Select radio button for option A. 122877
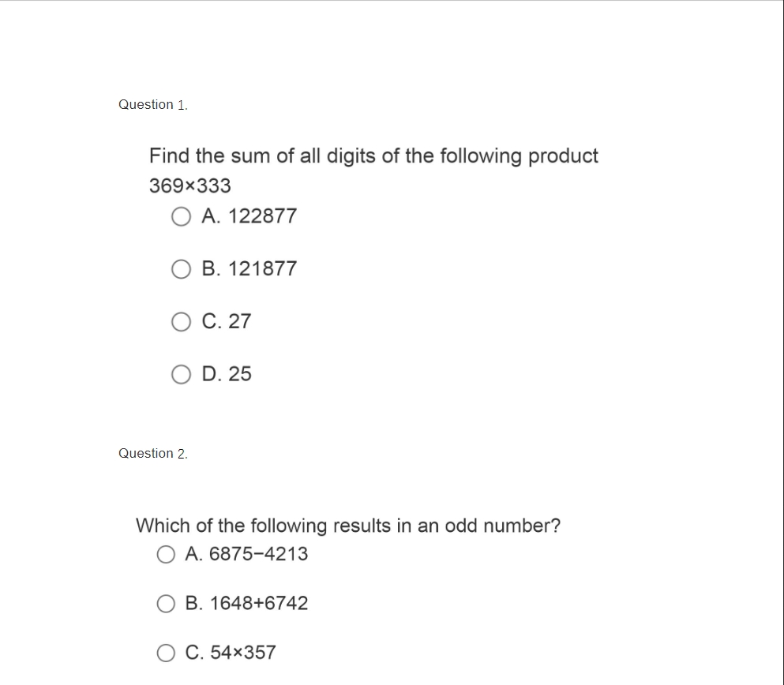Screen dimensions: 784x685 click(182, 216)
